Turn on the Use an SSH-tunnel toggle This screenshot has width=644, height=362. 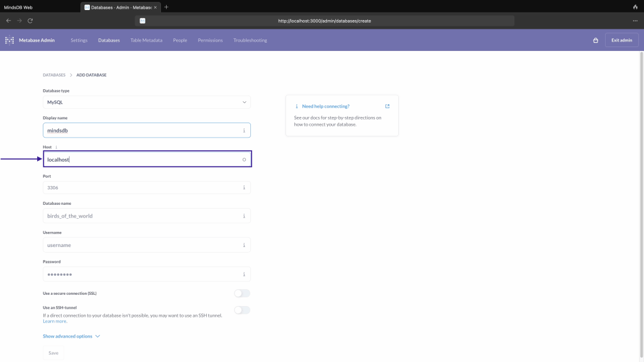point(241,310)
